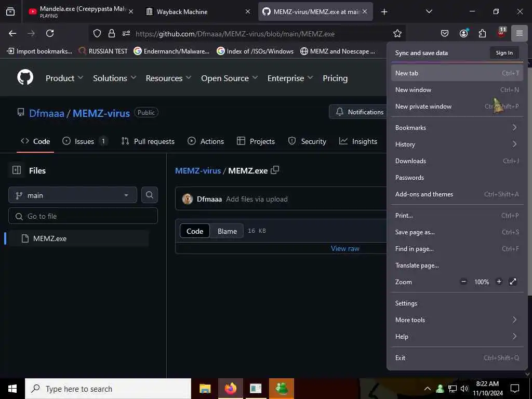Open the taskbar volume icon

pyautogui.click(x=464, y=389)
